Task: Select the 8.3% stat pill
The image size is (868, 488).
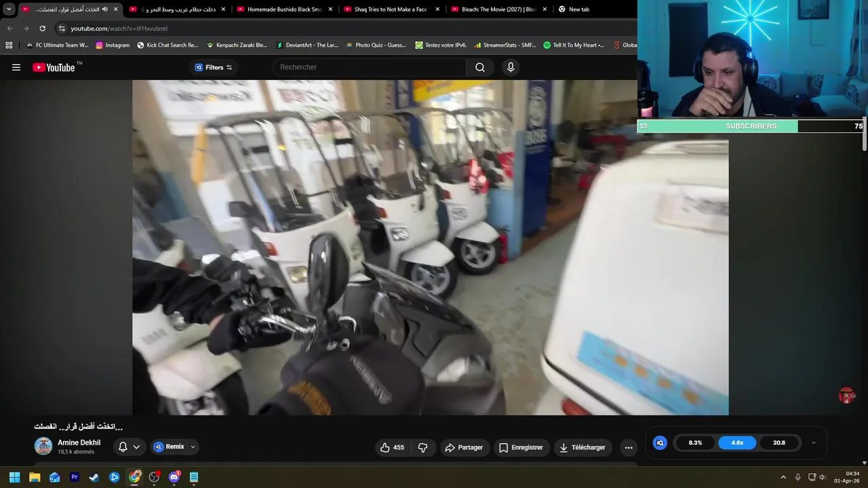Action: point(695,443)
